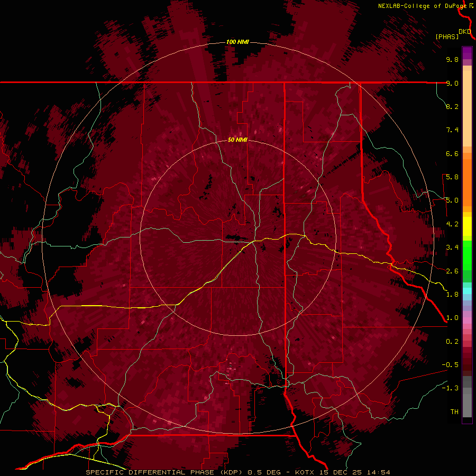This screenshot has width=476, height=476.
Task: Click the 1.0 value on the color scale
Action: pyautogui.click(x=452, y=318)
